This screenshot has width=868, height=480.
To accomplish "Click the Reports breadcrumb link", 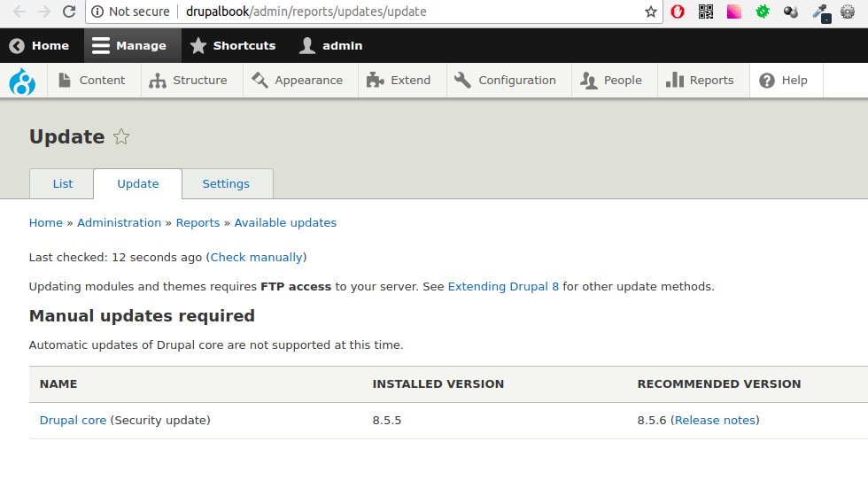I will (x=198, y=222).
